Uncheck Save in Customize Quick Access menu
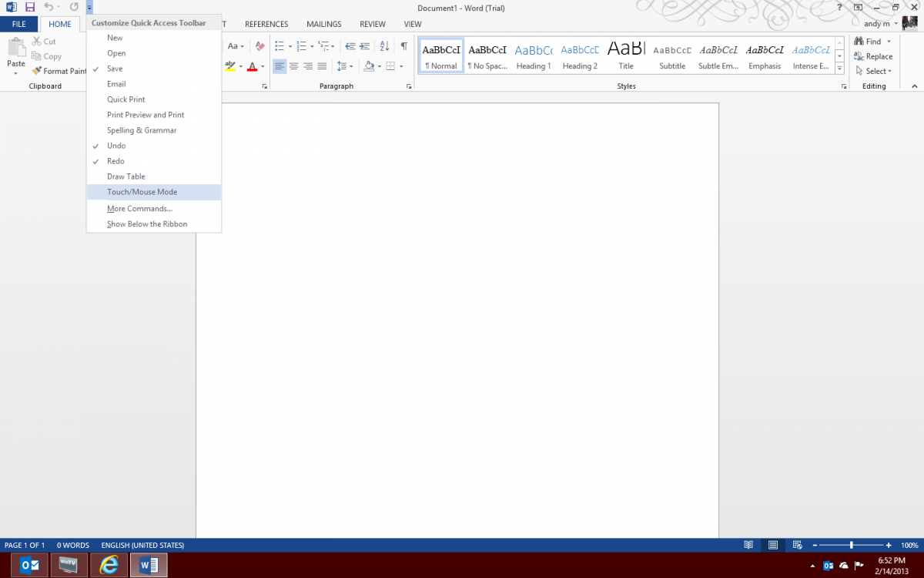This screenshot has width=924, height=578. 154,69
